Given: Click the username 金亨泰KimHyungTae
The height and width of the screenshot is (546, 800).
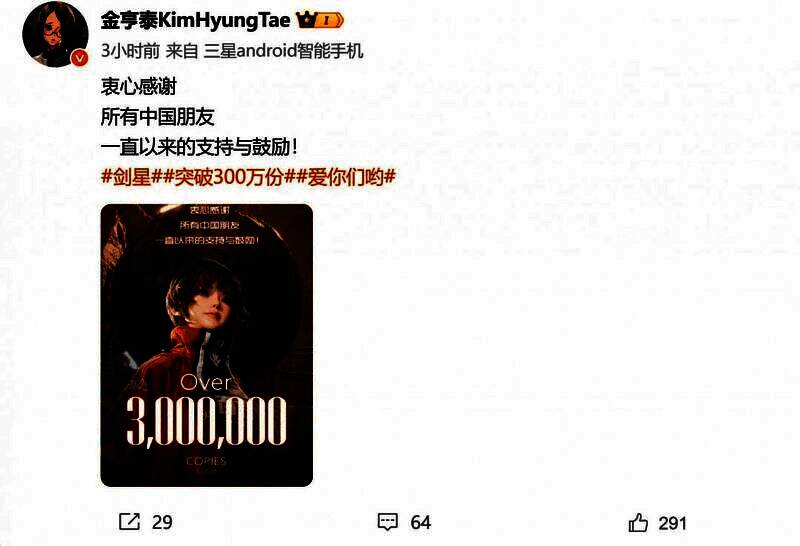Looking at the screenshot, I should (x=195, y=20).
